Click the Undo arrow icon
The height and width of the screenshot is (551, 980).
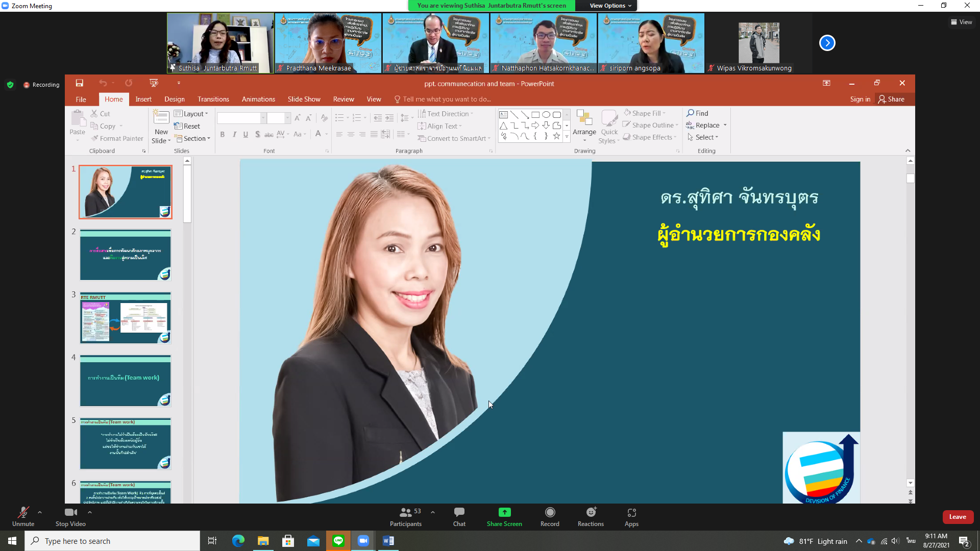point(103,83)
